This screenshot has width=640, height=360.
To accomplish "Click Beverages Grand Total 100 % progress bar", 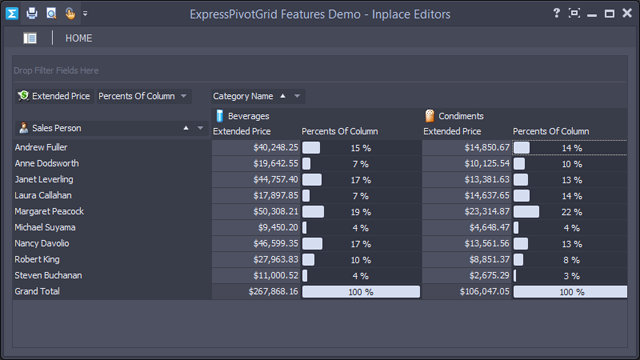I will pos(361,292).
